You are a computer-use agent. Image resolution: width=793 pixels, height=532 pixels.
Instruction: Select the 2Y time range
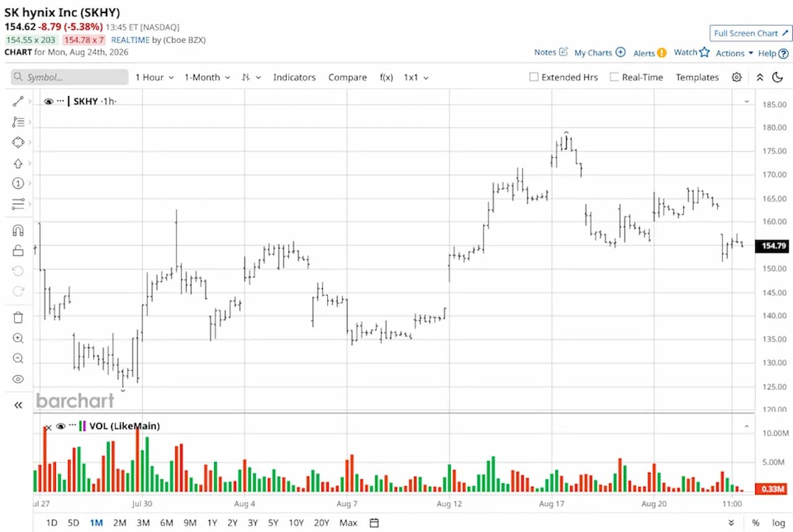coord(232,523)
